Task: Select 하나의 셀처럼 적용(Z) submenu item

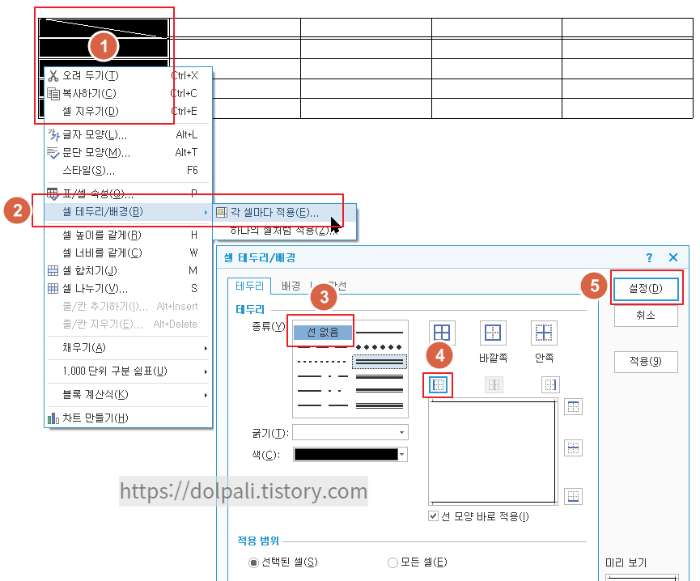Action: click(x=284, y=230)
